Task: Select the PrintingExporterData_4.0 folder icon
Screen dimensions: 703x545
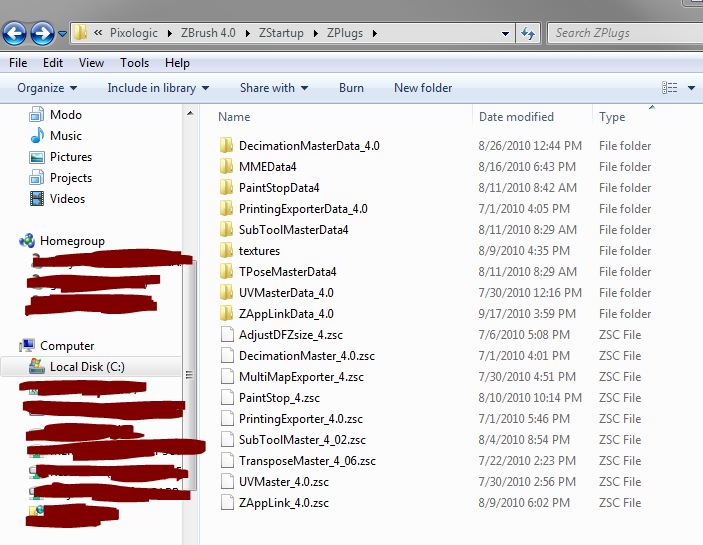Action: [226, 209]
